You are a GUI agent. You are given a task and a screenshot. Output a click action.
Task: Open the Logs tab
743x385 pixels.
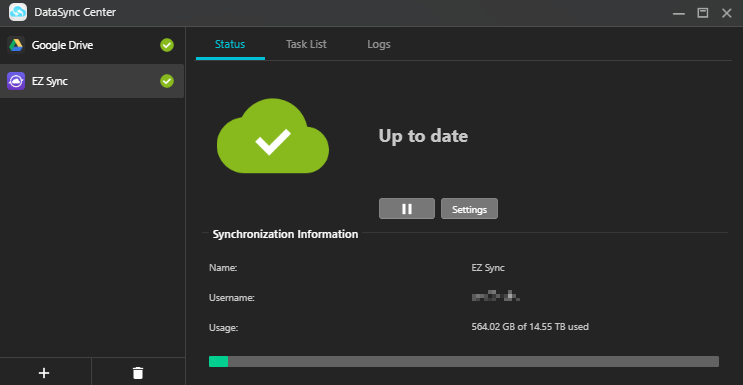click(379, 45)
